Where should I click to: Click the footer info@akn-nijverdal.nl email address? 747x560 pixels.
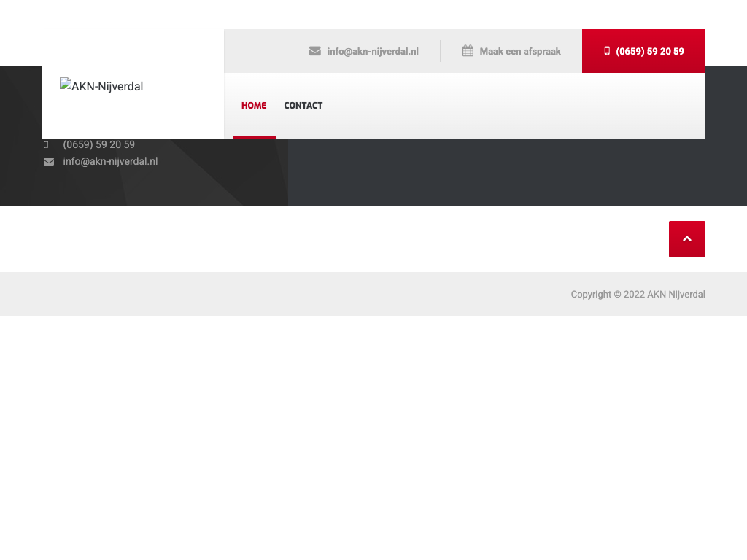pos(110,162)
